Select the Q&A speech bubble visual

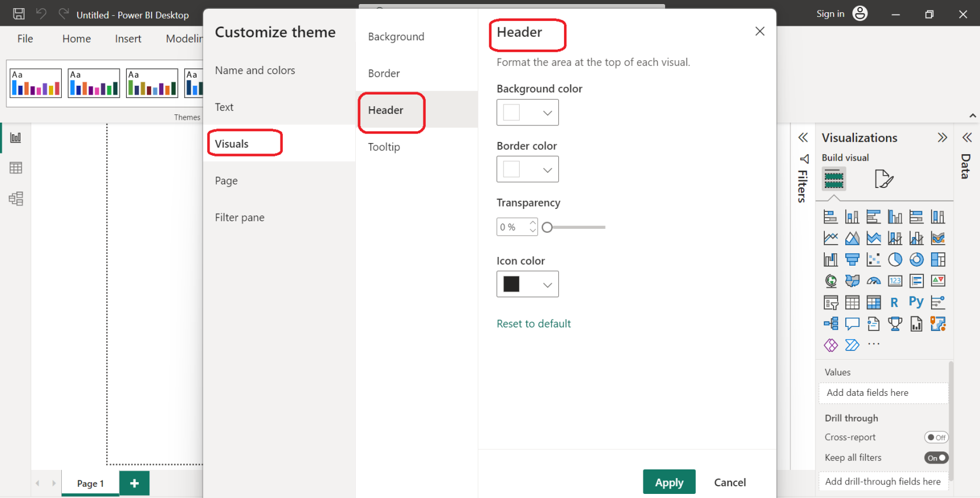point(852,323)
